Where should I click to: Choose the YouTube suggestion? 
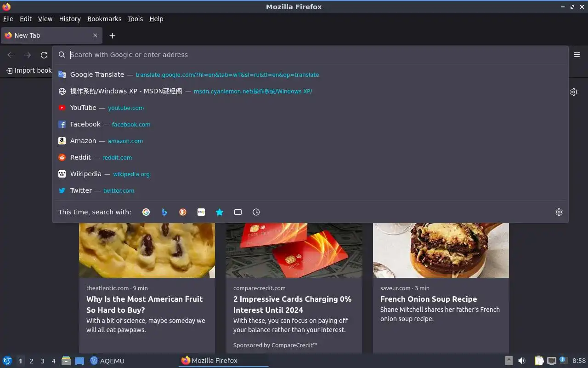pos(311,108)
